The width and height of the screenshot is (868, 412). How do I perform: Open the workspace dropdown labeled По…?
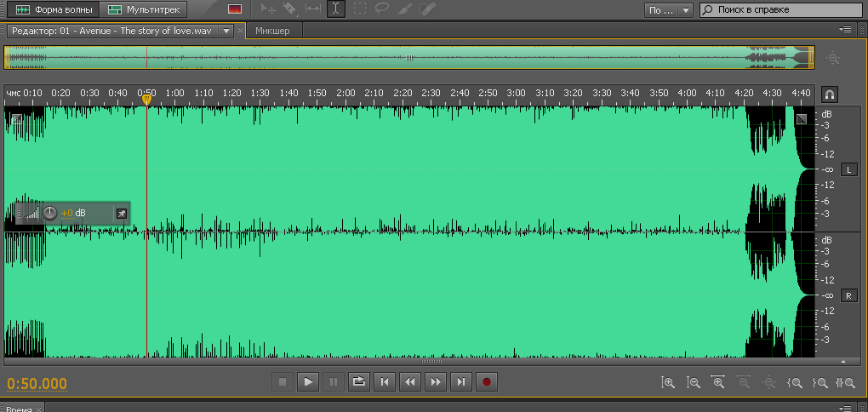669,10
